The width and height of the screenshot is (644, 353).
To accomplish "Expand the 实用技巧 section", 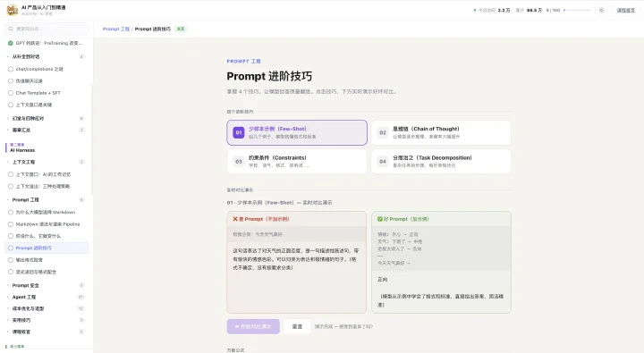I will pyautogui.click(x=47, y=320).
